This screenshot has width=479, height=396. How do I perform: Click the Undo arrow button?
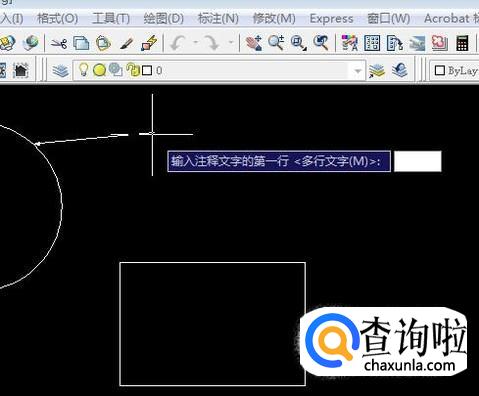point(178,43)
